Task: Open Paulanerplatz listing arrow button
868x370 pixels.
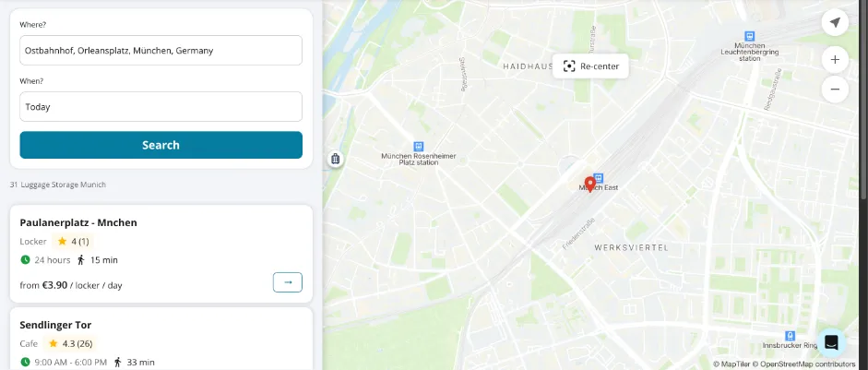Action: click(287, 282)
